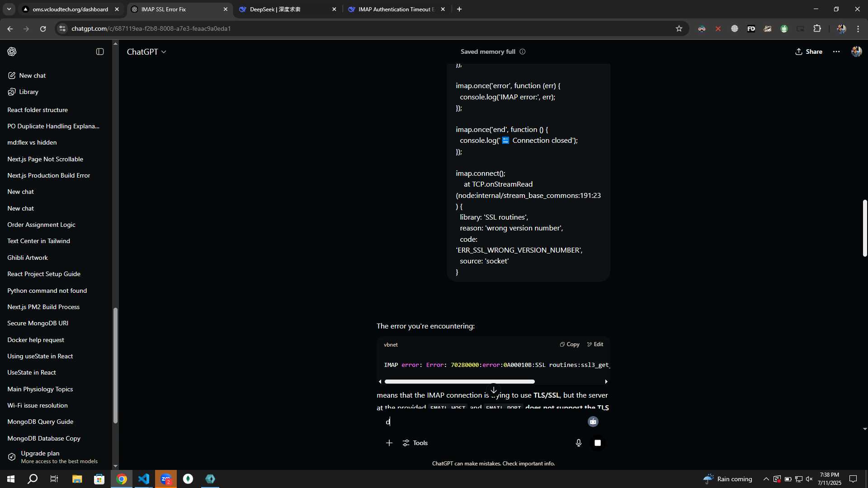This screenshot has height=488, width=868.
Task: Click the FD extension icon
Action: pos(751,28)
